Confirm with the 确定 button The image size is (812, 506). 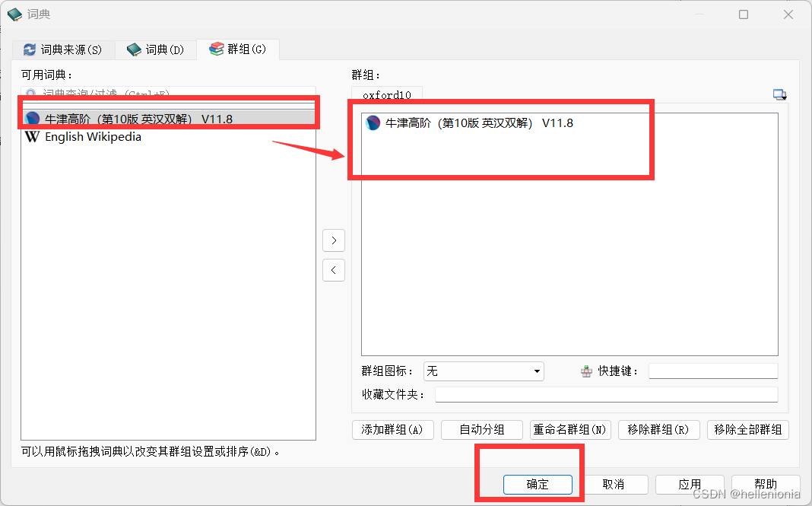click(x=538, y=485)
